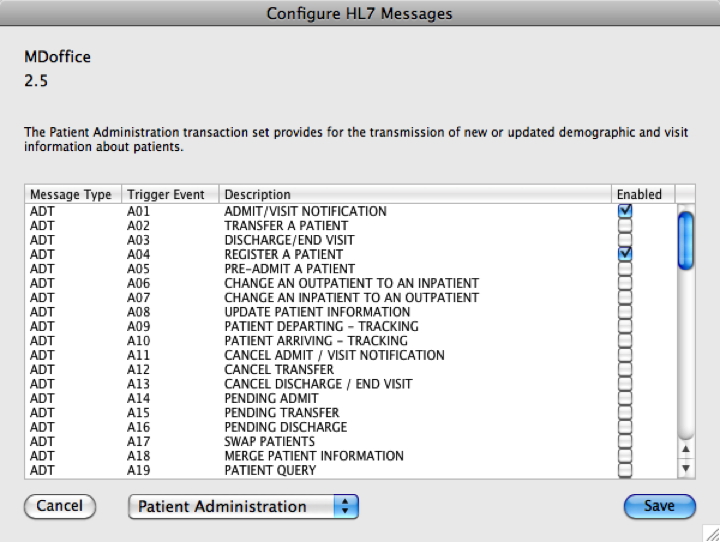Enable the A18 Merge Patient Information checkbox
Image resolution: width=720 pixels, height=542 pixels.
point(625,456)
